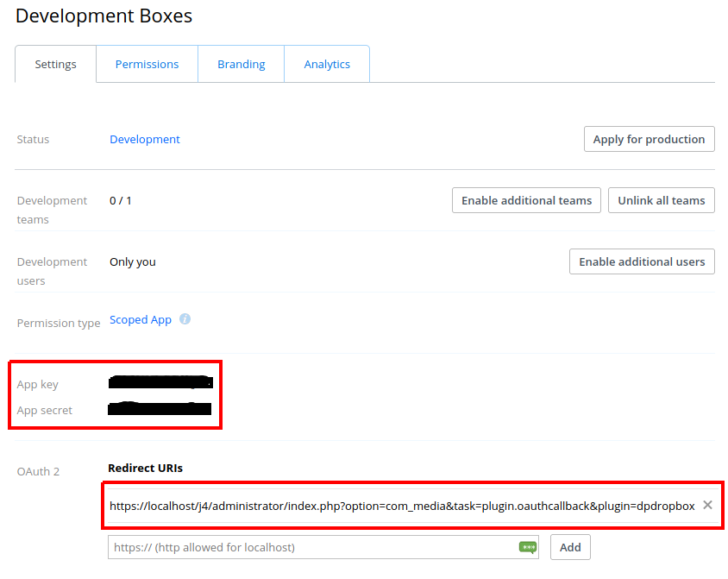Click Enable additional users
The image size is (728, 579).
coord(642,261)
